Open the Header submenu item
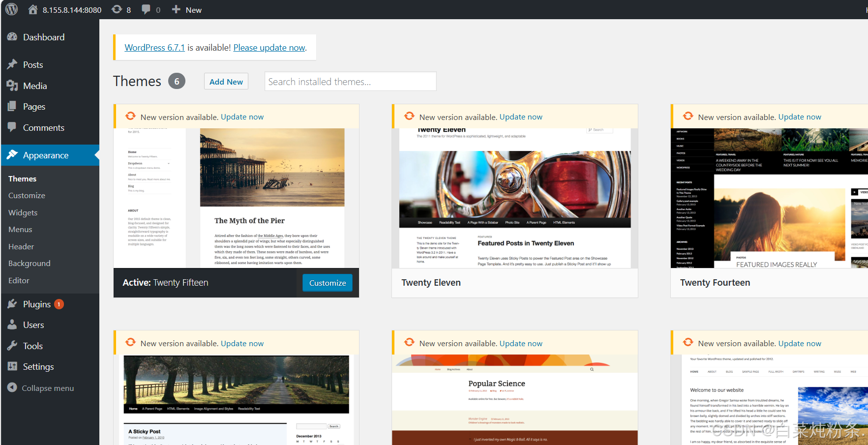Image resolution: width=868 pixels, height=445 pixels. pos(21,246)
